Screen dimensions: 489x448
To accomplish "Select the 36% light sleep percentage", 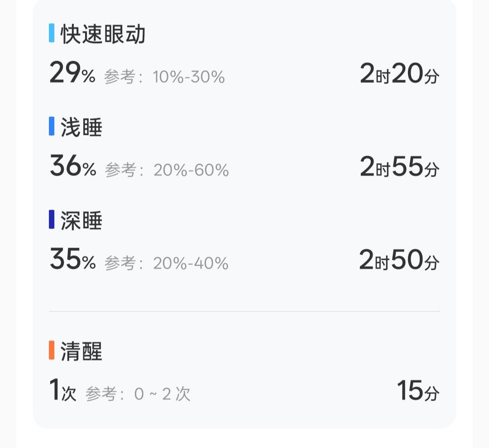I will click(x=73, y=167).
